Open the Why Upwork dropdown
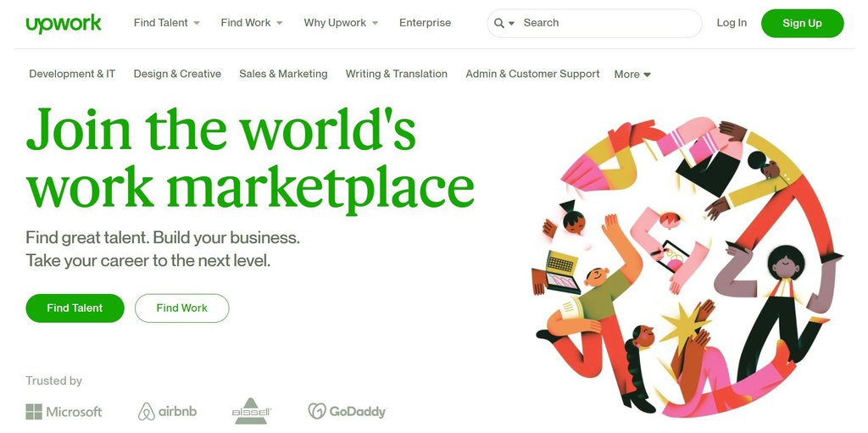The image size is (868, 433). tap(341, 23)
